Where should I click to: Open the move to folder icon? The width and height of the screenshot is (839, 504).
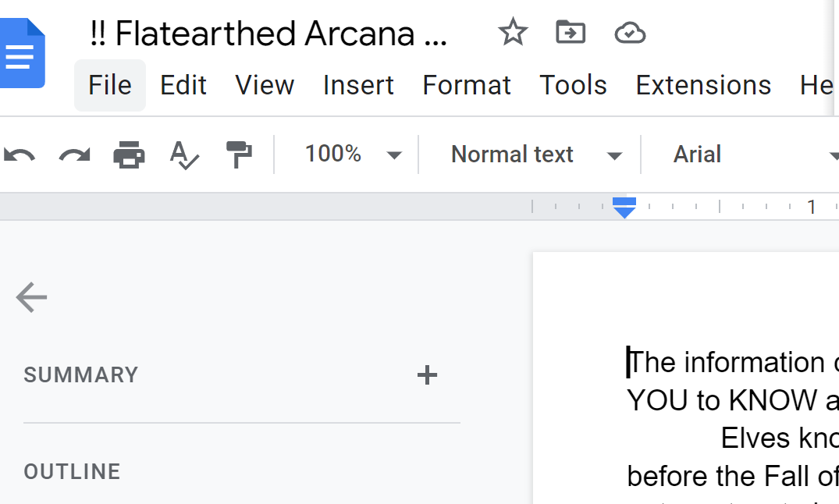[x=571, y=32]
